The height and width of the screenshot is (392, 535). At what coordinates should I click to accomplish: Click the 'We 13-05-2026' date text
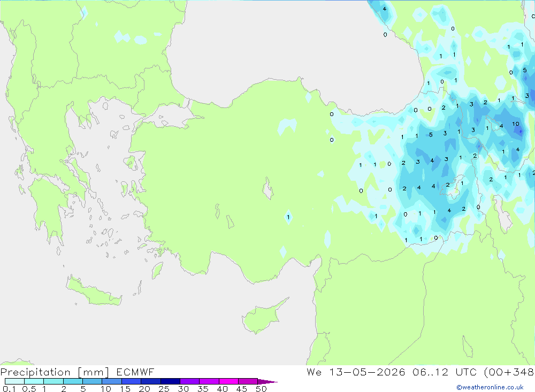coord(356,372)
